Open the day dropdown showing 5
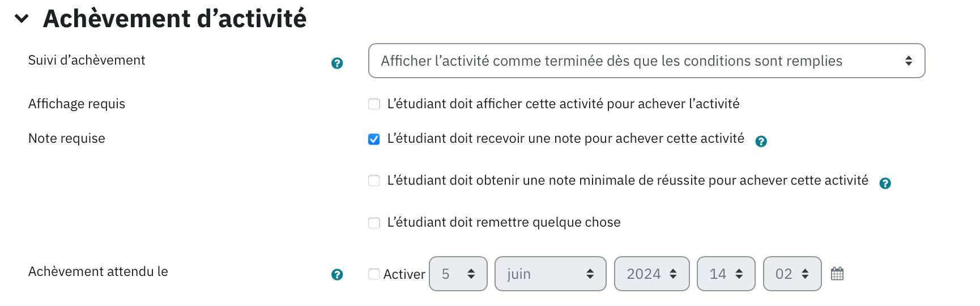Screen dimensions: 980x306 [458, 274]
